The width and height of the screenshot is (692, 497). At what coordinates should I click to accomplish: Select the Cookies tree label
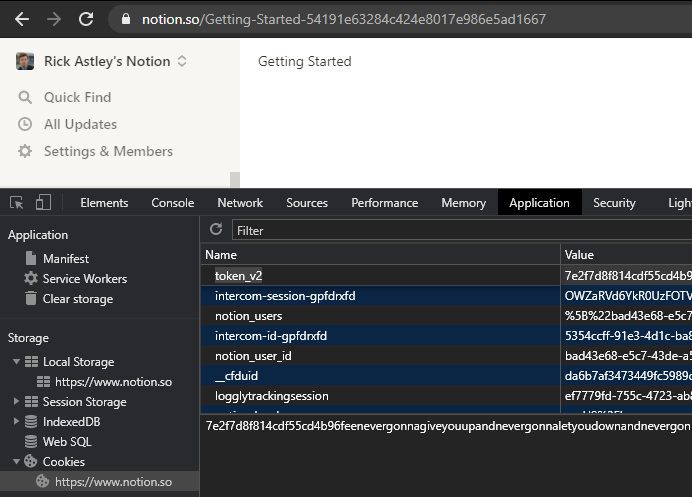[x=64, y=462]
